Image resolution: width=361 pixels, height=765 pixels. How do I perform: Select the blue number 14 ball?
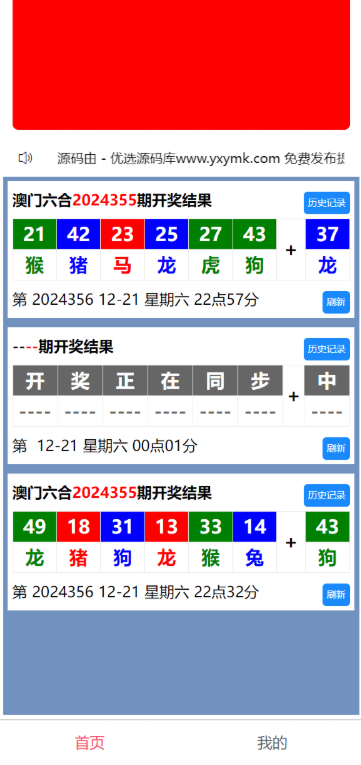[254, 527]
